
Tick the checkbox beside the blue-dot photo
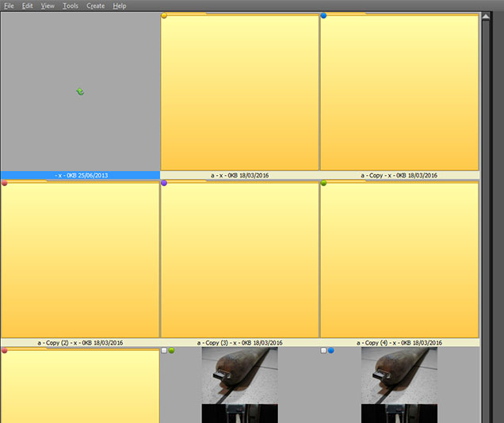(323, 350)
